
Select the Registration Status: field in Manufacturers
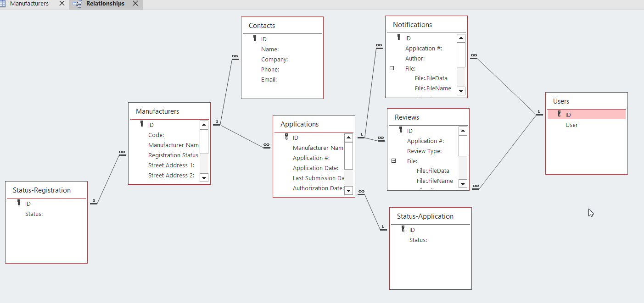point(174,155)
